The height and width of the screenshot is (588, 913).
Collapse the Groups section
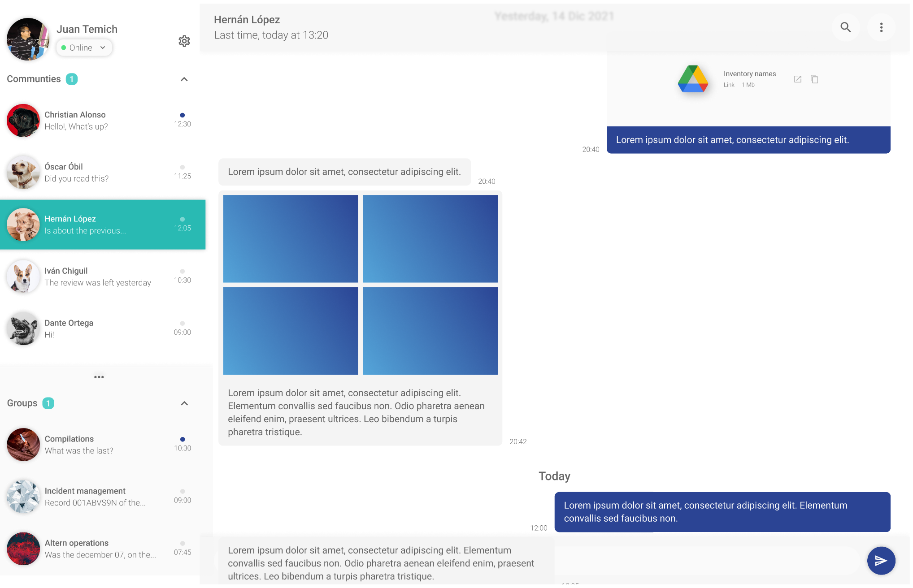(x=184, y=403)
